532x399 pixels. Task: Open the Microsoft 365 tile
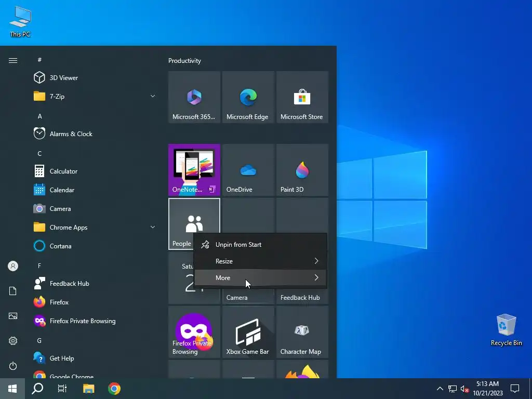click(x=194, y=97)
